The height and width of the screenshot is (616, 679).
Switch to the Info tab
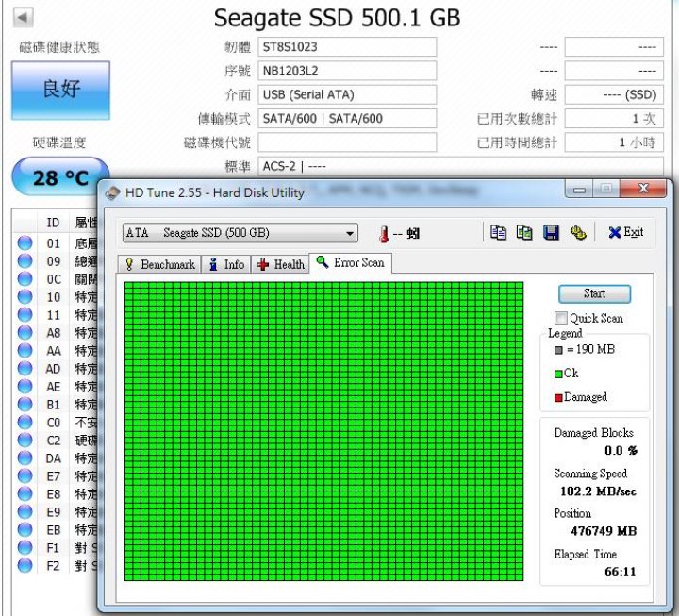(226, 264)
